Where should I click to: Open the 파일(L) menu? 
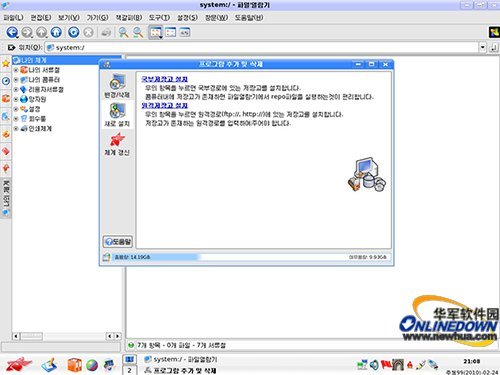click(x=13, y=18)
